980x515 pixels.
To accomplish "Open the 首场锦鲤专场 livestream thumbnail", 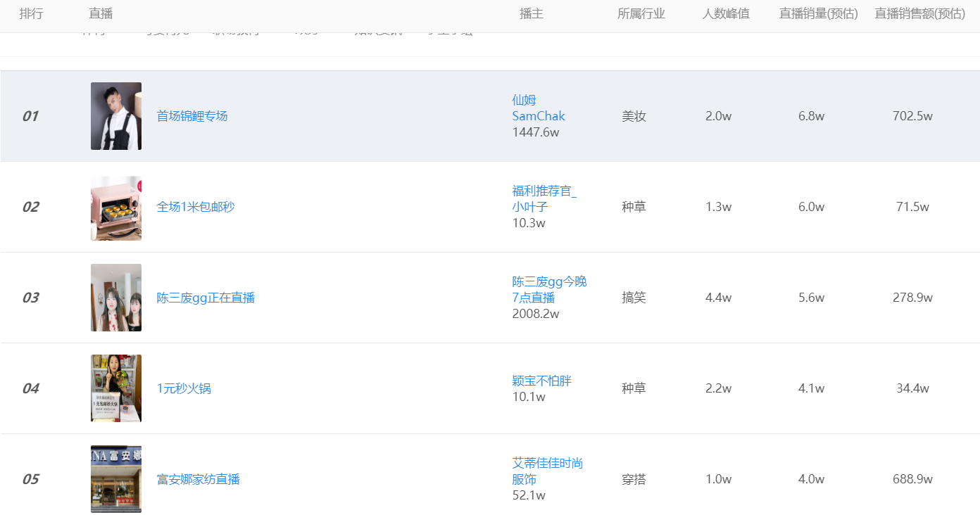I will tap(116, 116).
